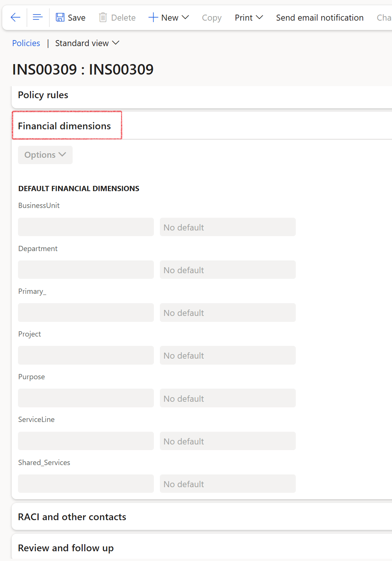Open the Policies breadcrumb link
Screen dimensions: 392x561
pyautogui.click(x=26, y=43)
